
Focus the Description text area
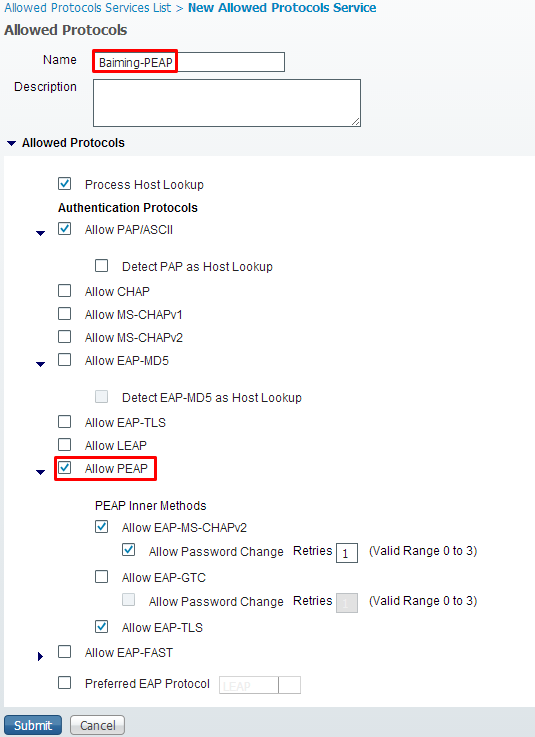[227, 103]
